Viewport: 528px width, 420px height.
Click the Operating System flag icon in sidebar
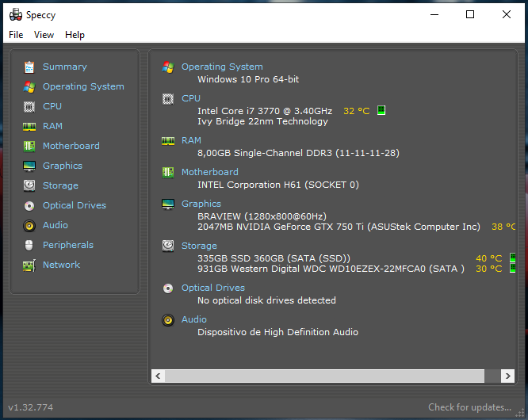(x=29, y=87)
